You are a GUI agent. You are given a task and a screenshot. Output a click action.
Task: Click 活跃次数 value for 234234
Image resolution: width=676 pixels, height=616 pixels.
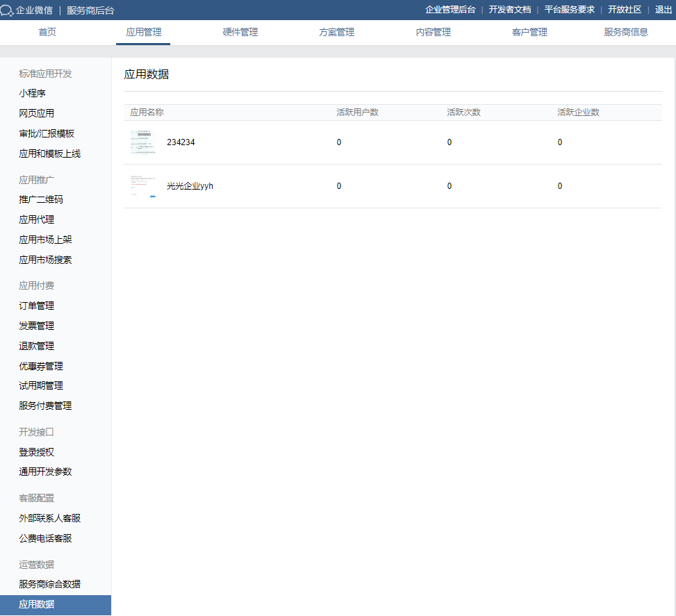450,142
